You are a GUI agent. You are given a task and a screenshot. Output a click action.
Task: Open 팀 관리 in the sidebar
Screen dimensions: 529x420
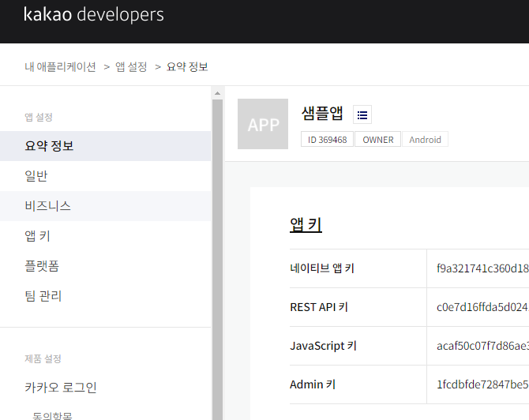click(x=105, y=296)
